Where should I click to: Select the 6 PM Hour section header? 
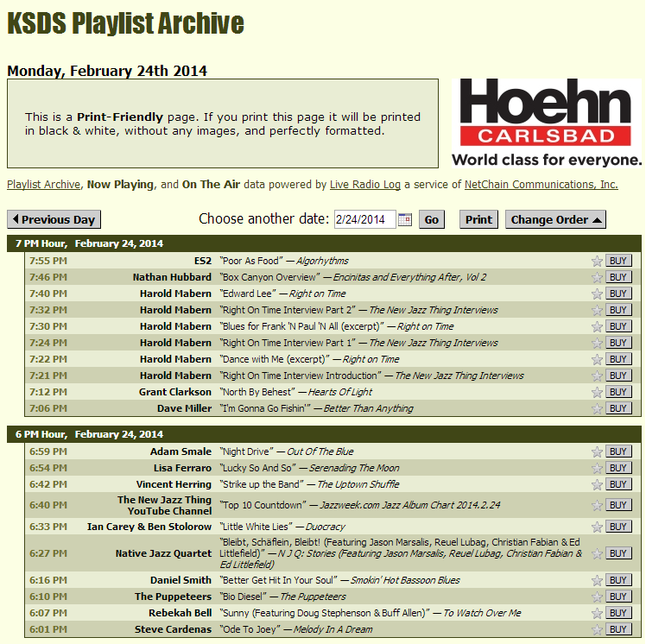(324, 434)
